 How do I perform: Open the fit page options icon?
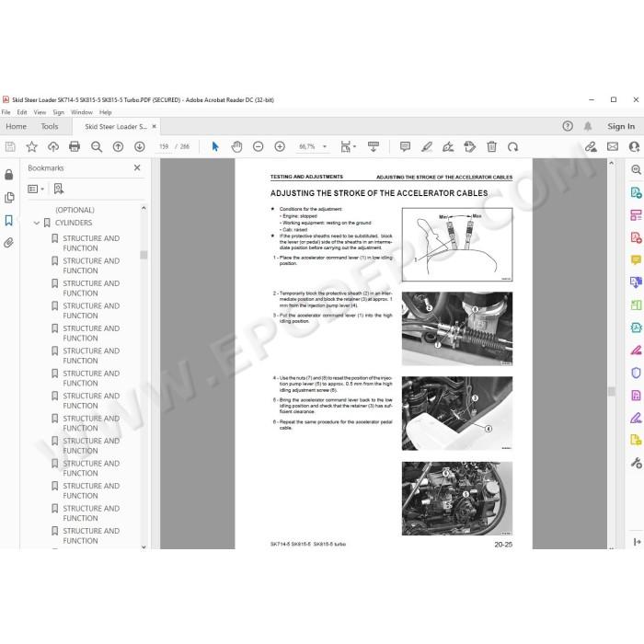[348, 146]
